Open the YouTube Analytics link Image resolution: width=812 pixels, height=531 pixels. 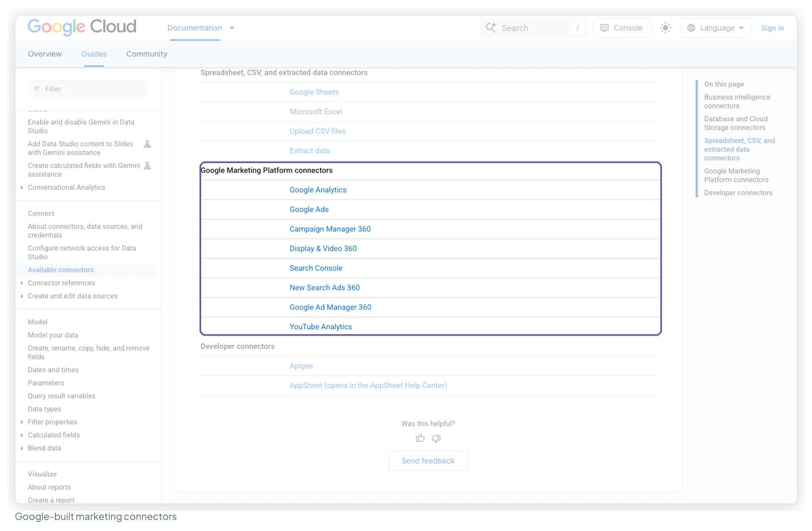pyautogui.click(x=320, y=327)
